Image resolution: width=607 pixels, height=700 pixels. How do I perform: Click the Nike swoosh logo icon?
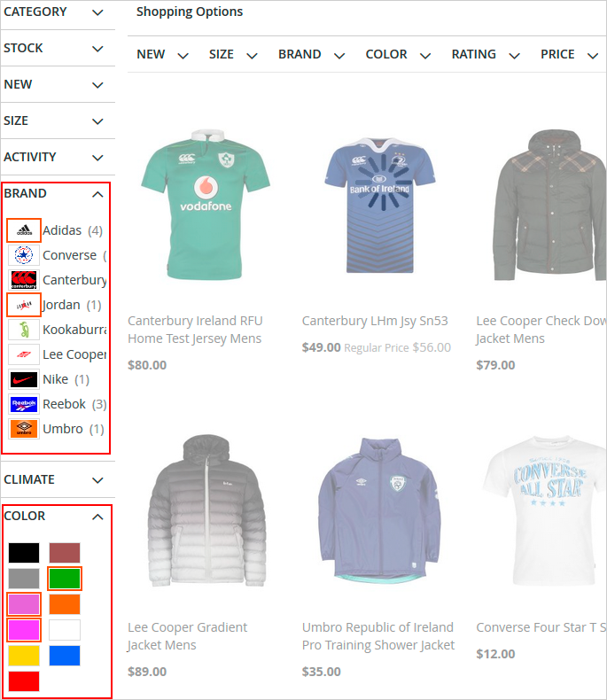(x=24, y=379)
